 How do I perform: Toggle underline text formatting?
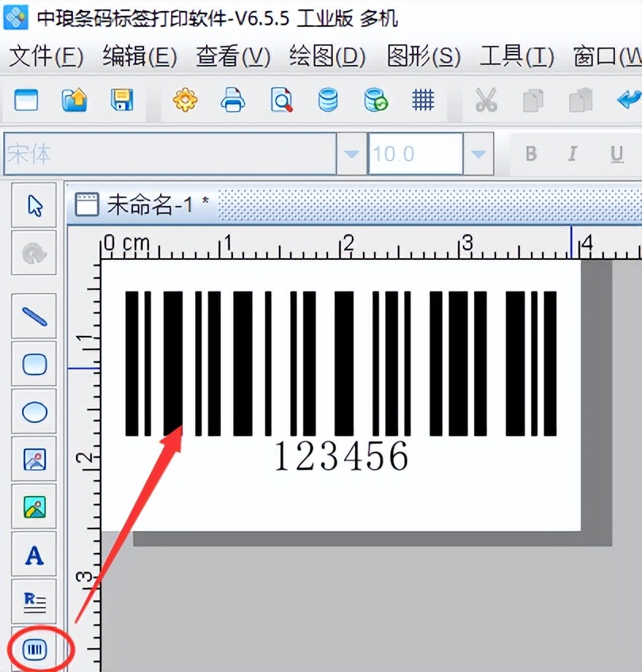617,154
